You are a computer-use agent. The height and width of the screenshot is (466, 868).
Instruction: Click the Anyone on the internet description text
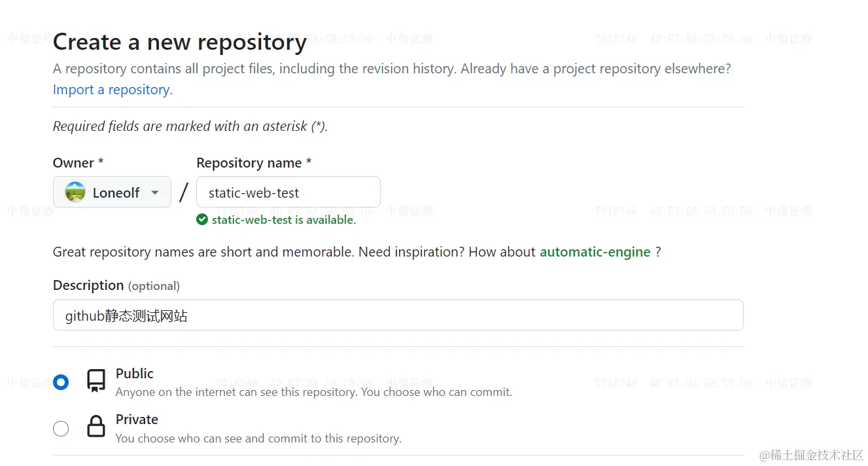coord(313,393)
